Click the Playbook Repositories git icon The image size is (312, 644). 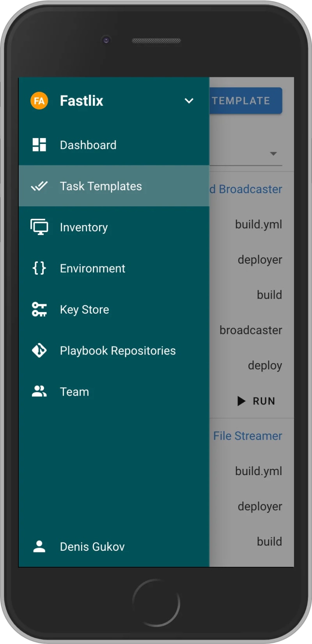(39, 350)
